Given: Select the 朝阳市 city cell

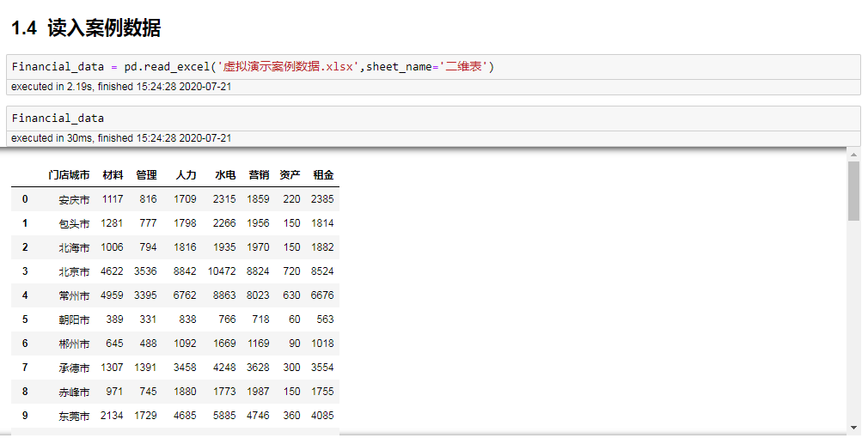Looking at the screenshot, I should pyautogui.click(x=74, y=319).
